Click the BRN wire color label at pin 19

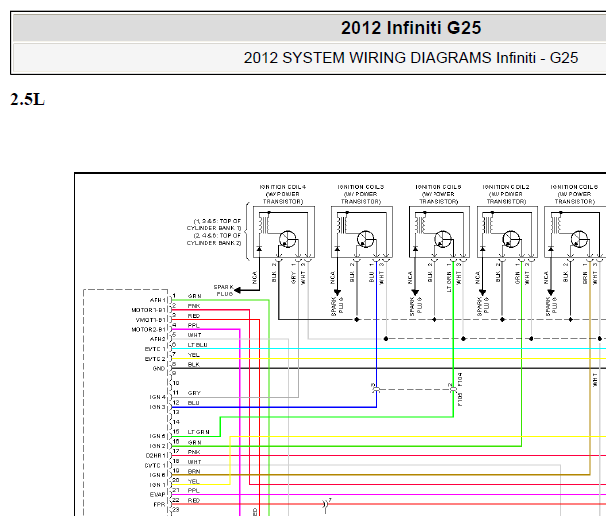click(194, 472)
